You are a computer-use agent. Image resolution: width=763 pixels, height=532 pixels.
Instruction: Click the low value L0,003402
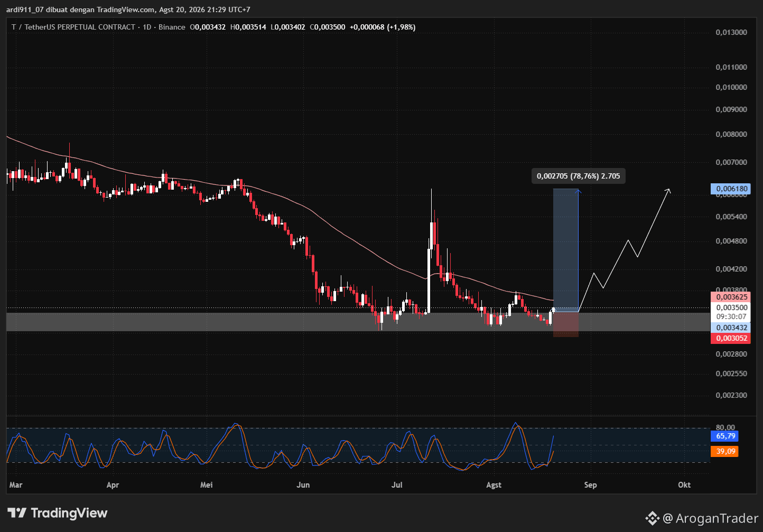[288, 27]
